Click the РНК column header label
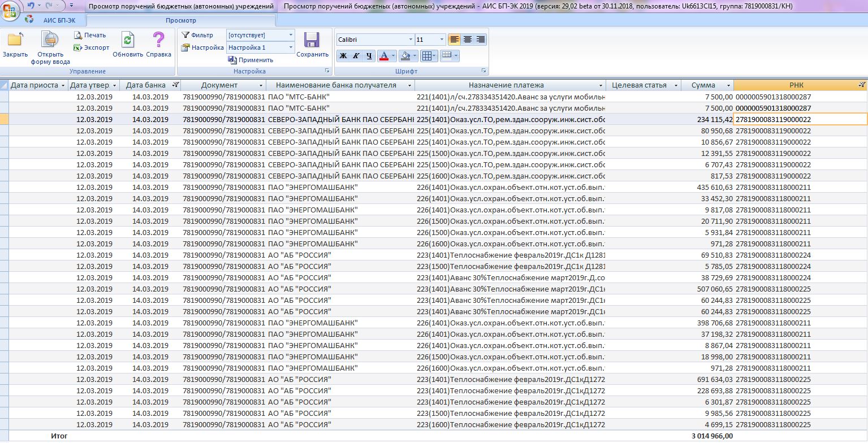Image resolution: width=868 pixels, height=443 pixels. [796, 85]
